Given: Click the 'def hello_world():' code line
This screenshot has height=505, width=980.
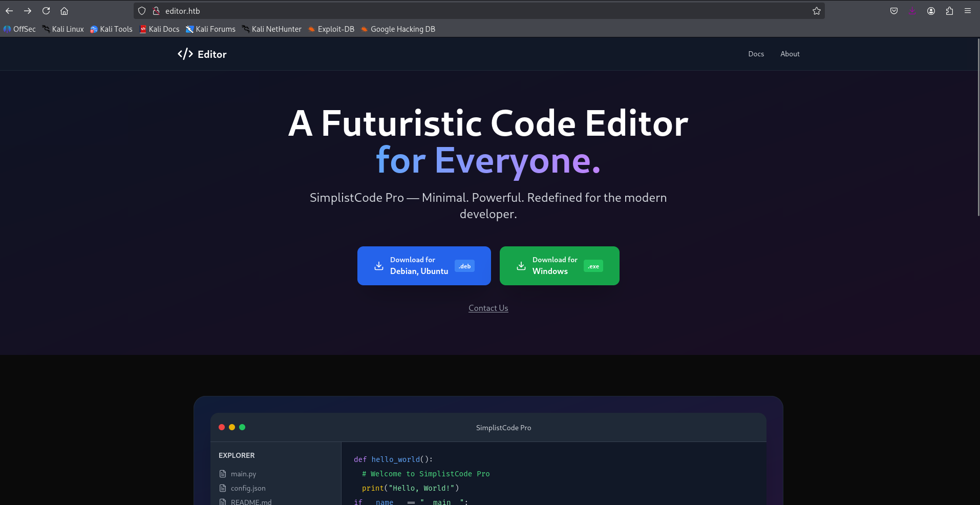Looking at the screenshot, I should [393, 459].
